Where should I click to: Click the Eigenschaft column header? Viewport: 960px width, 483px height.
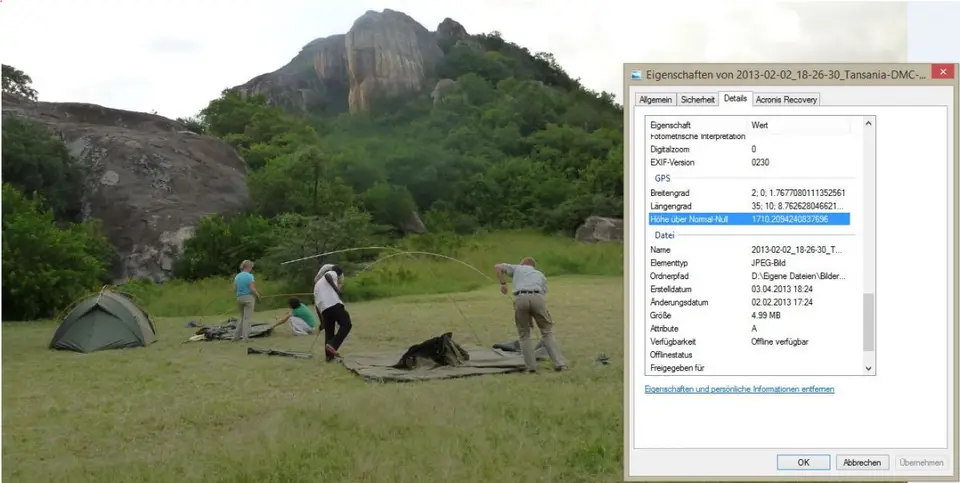tap(696, 125)
